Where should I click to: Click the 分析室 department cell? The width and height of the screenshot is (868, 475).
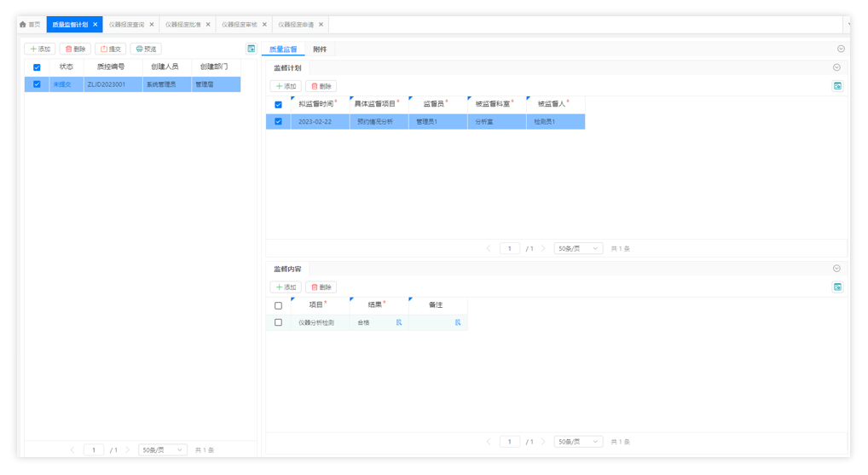coord(497,121)
